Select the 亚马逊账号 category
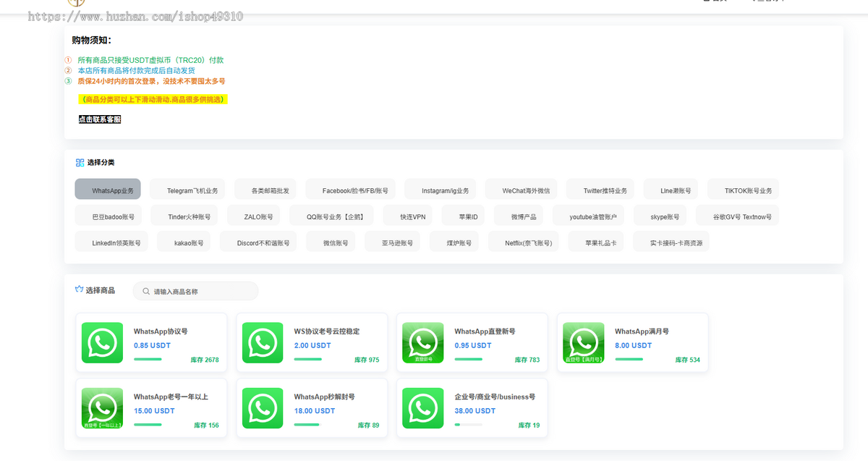Image resolution: width=868 pixels, height=461 pixels. click(x=392, y=242)
